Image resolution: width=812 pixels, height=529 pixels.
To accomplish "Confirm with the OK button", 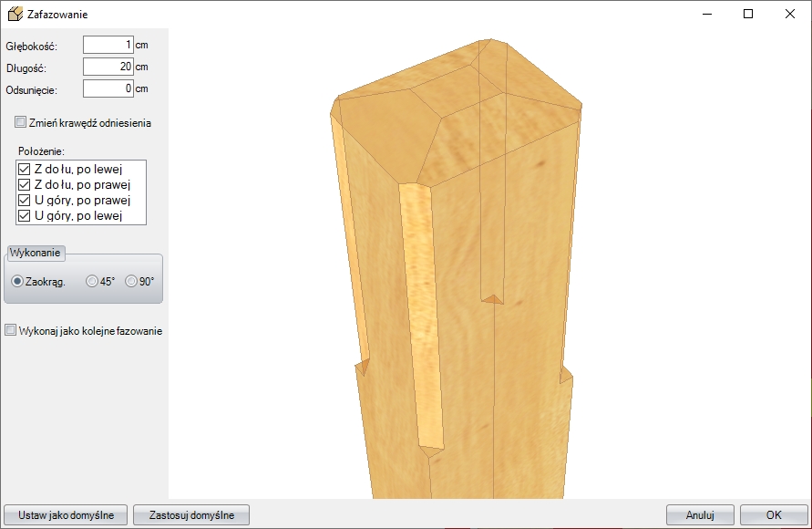I will (x=774, y=514).
